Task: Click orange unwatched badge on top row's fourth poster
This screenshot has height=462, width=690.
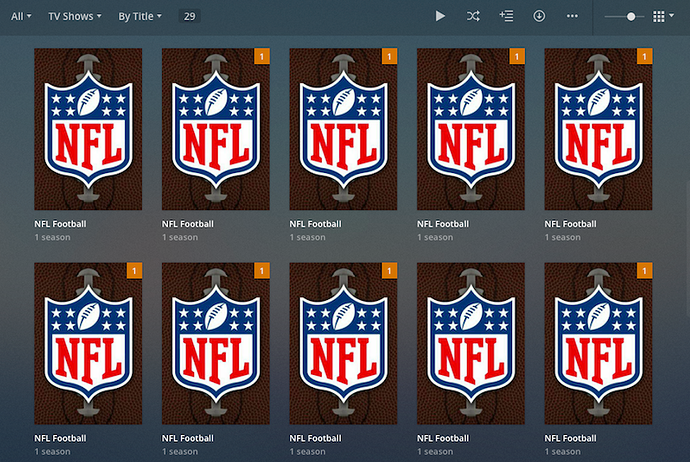Action: point(517,56)
